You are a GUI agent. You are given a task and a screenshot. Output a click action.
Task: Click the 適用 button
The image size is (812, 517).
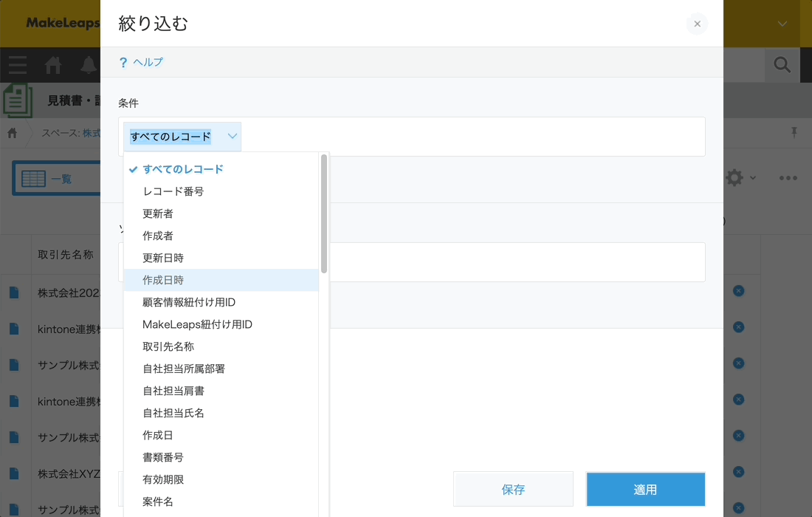pos(645,489)
